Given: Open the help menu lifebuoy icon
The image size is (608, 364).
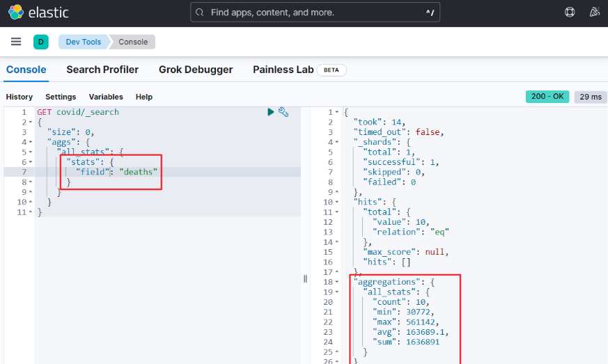Looking at the screenshot, I should tap(570, 13).
